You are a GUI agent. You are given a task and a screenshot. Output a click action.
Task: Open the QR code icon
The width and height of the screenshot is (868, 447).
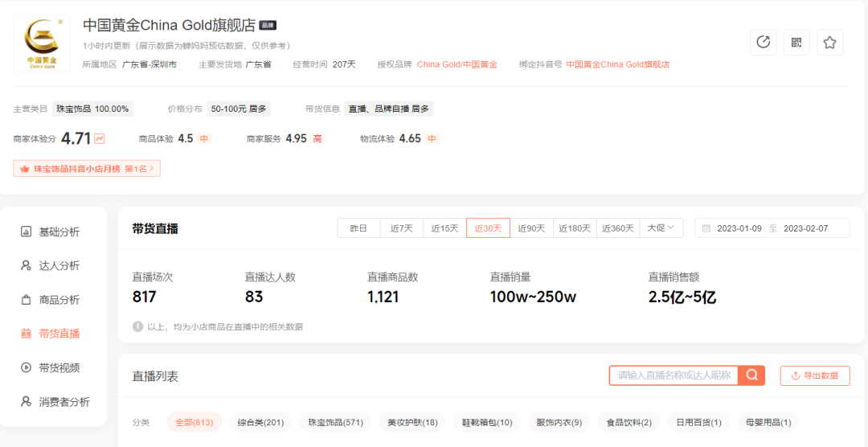click(x=796, y=42)
